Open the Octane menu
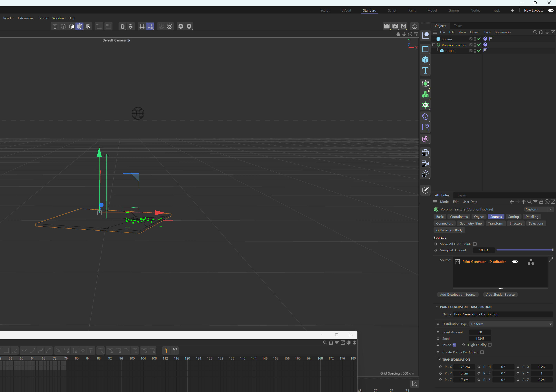 tap(43, 18)
